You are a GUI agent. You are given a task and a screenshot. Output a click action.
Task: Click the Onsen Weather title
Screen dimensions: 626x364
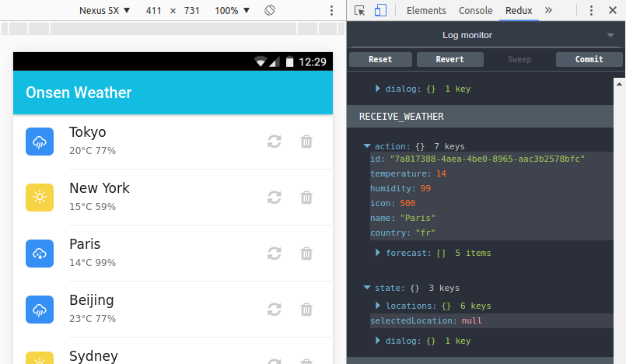click(x=79, y=93)
